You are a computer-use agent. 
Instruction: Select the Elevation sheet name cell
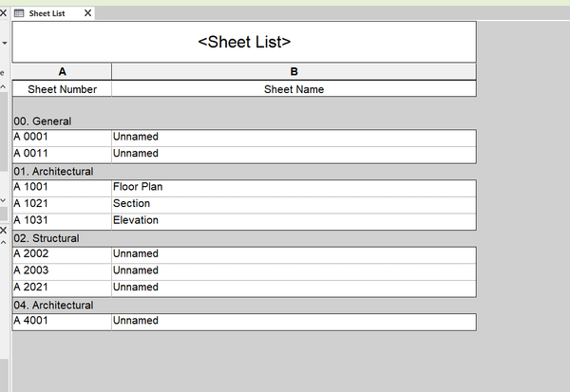(294, 221)
